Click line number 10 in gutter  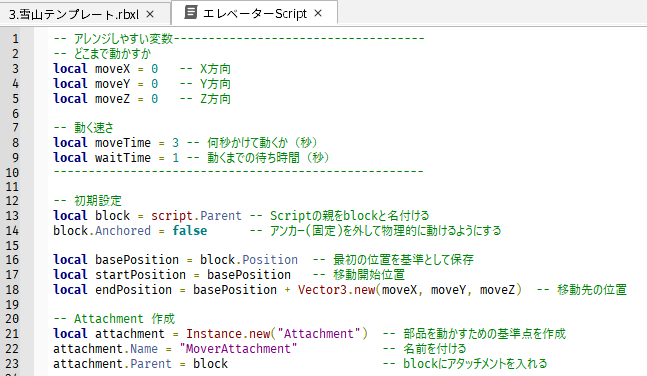coord(12,173)
